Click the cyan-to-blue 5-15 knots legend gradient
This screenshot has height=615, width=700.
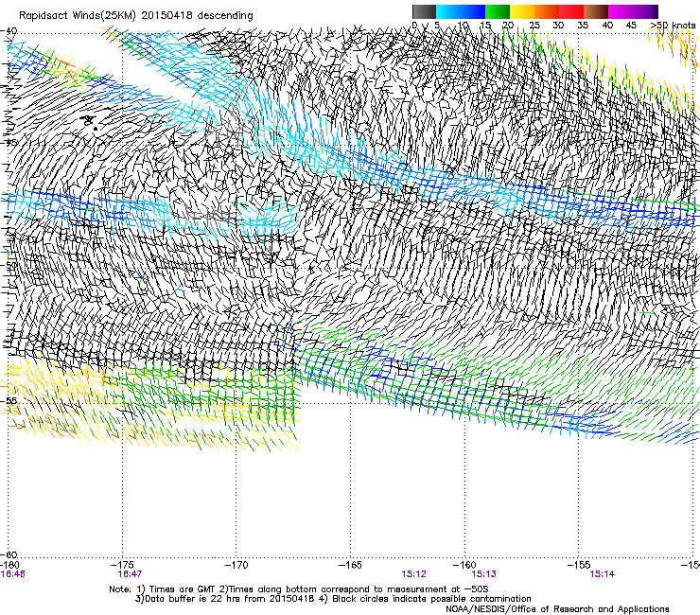pos(461,11)
